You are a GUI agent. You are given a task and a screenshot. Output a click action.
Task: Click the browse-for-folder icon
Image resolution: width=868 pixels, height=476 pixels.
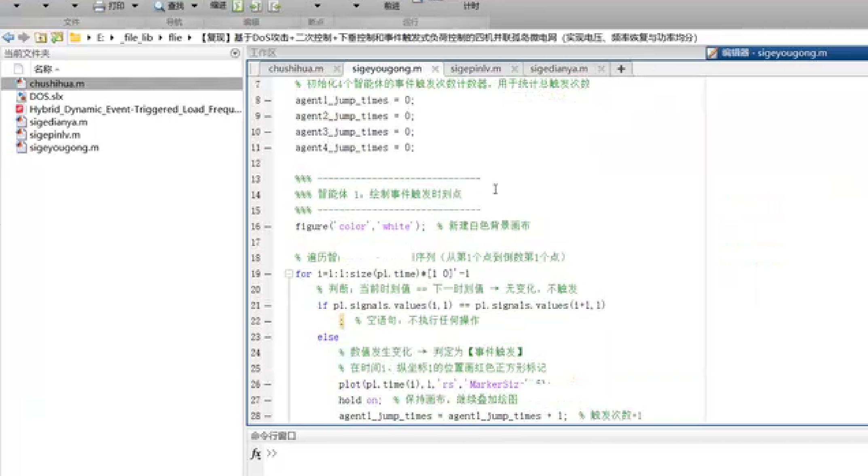pos(57,38)
